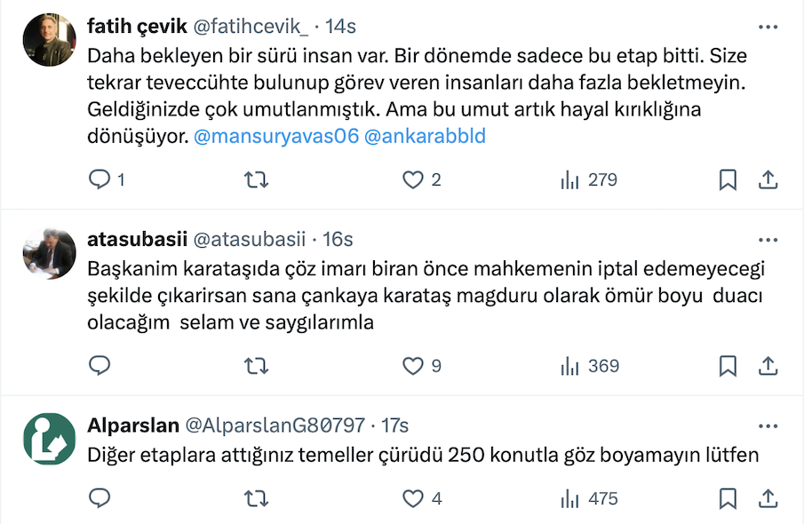Screen dimensions: 812x524
Task: Bookmark Alparslan's tweet
Action: click(x=728, y=499)
